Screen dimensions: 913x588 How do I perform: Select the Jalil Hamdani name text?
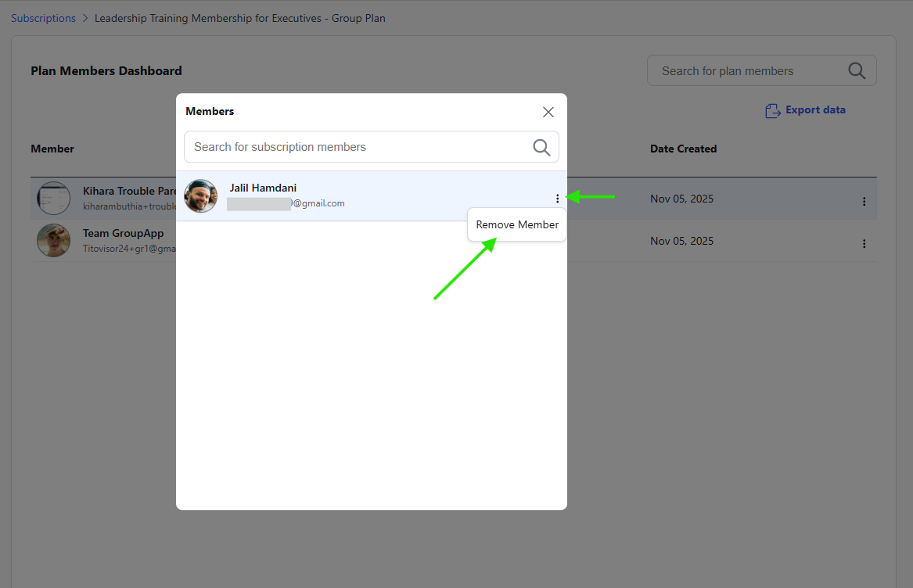pos(263,188)
